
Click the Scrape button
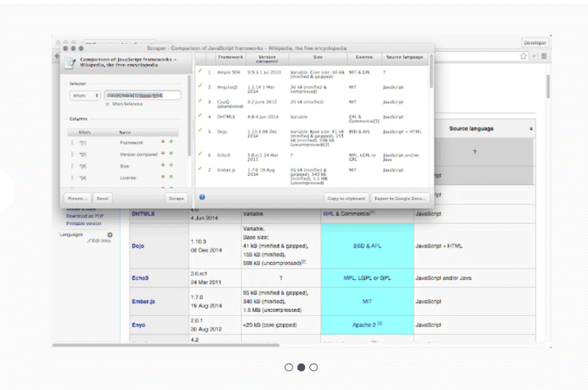176,198
